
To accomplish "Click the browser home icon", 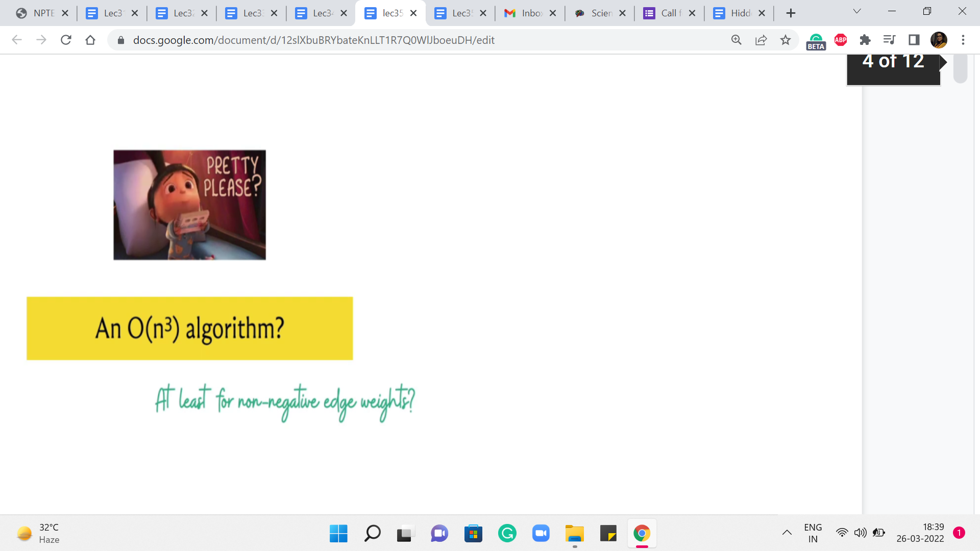I will click(x=90, y=40).
